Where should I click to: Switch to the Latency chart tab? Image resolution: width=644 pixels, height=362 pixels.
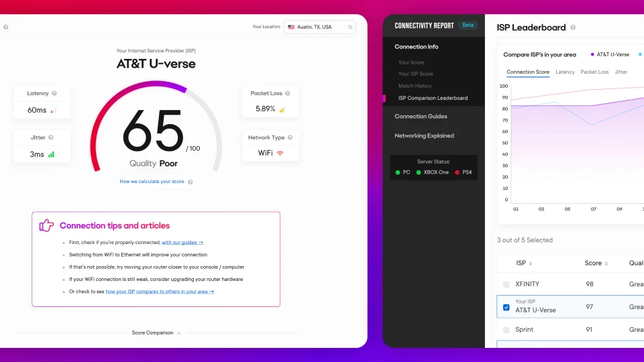pyautogui.click(x=565, y=72)
